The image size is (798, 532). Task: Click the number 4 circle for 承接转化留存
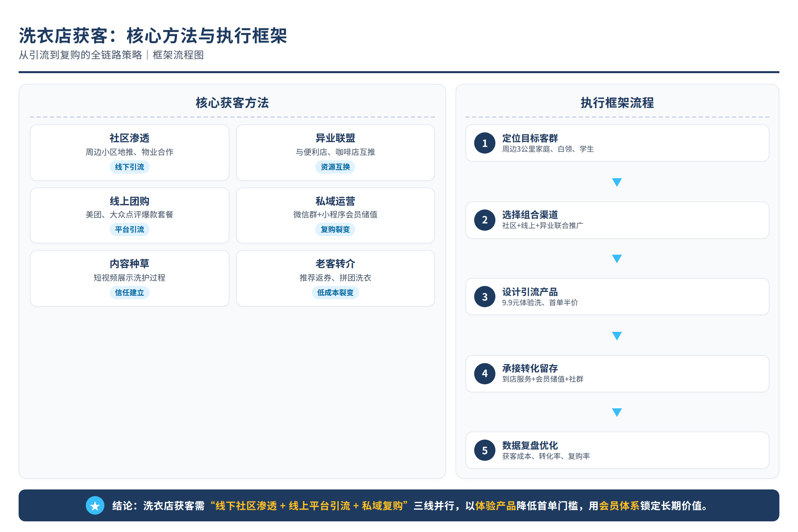coord(485,373)
